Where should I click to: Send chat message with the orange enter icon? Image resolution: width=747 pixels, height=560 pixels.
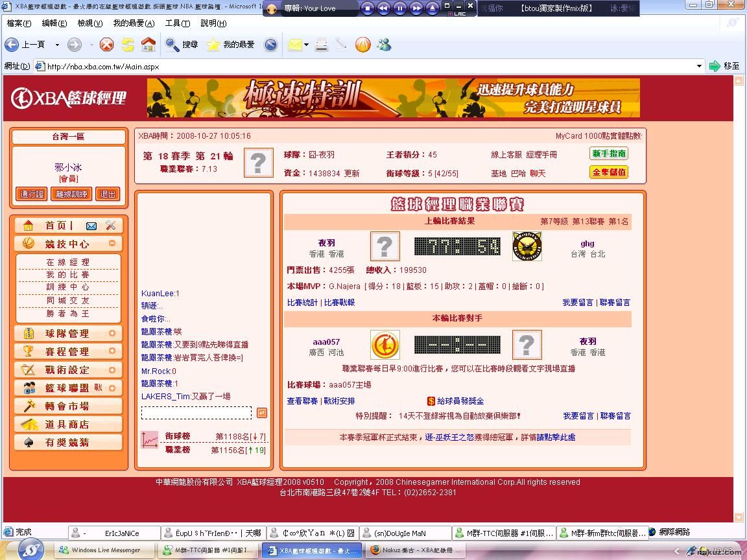[x=261, y=413]
